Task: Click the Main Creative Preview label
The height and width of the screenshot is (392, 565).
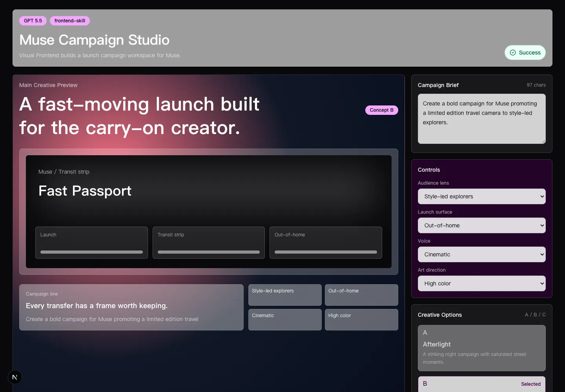Action: click(x=48, y=85)
